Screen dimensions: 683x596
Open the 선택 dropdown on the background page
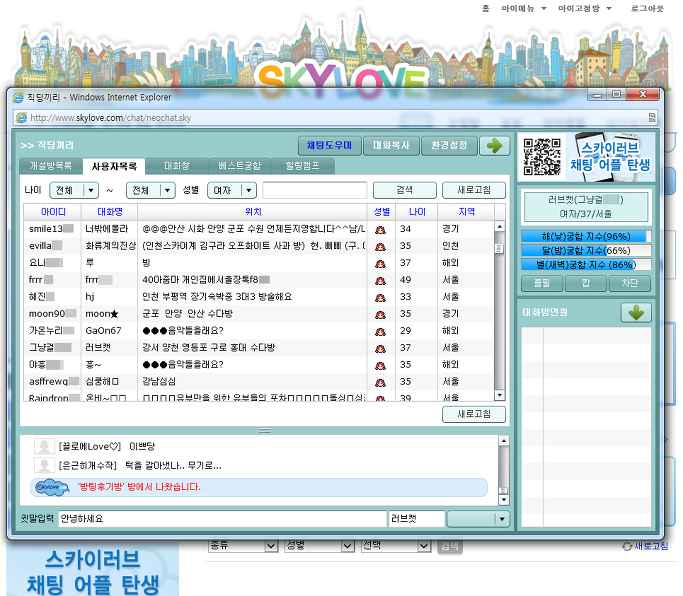pyautogui.click(x=424, y=545)
